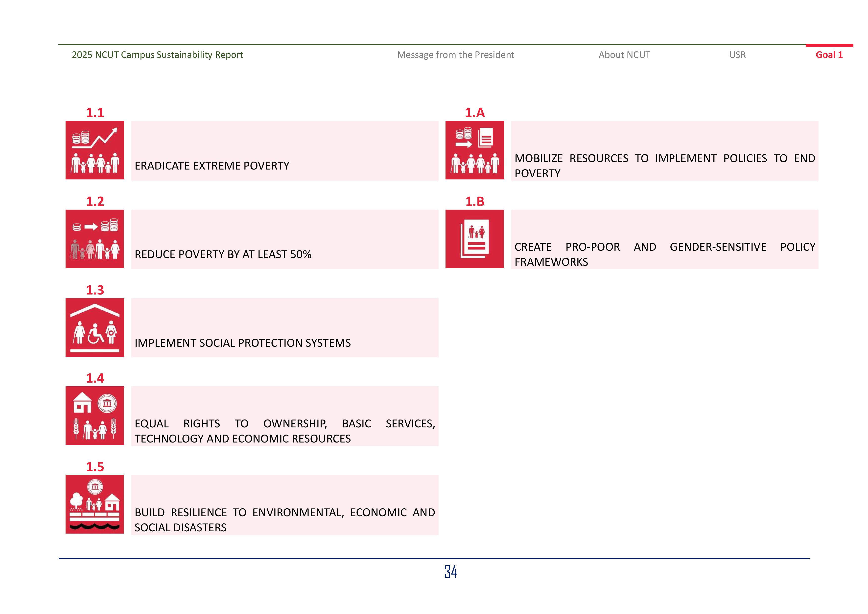Screen dimensions: 868x614
Task: Click the 1.A mobilize resources icon
Action: (x=474, y=150)
